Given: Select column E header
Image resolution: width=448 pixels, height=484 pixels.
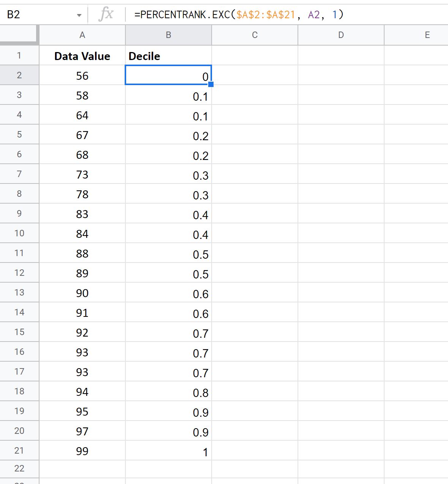Looking at the screenshot, I should [x=427, y=35].
